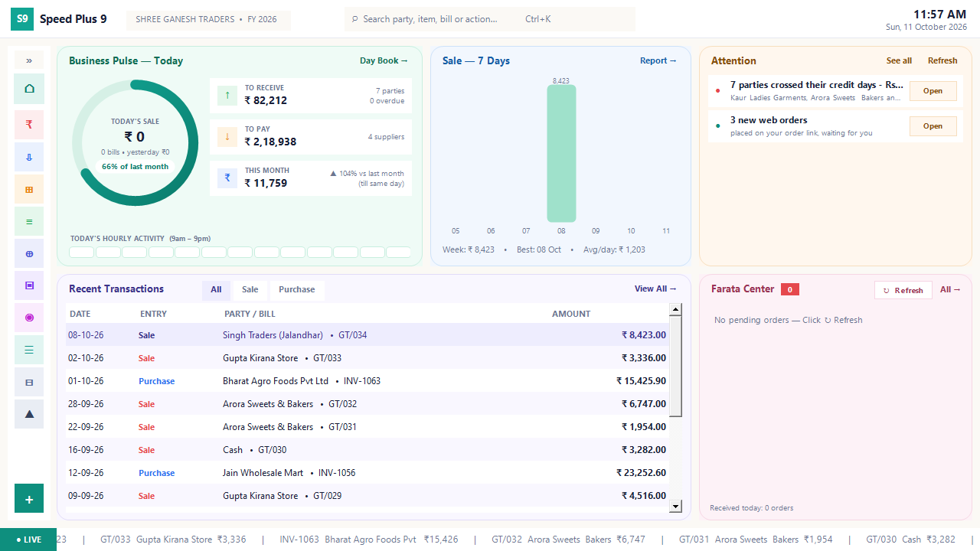The image size is (980, 551).
Task: Open the blue globe sidebar icon
Action: click(29, 253)
